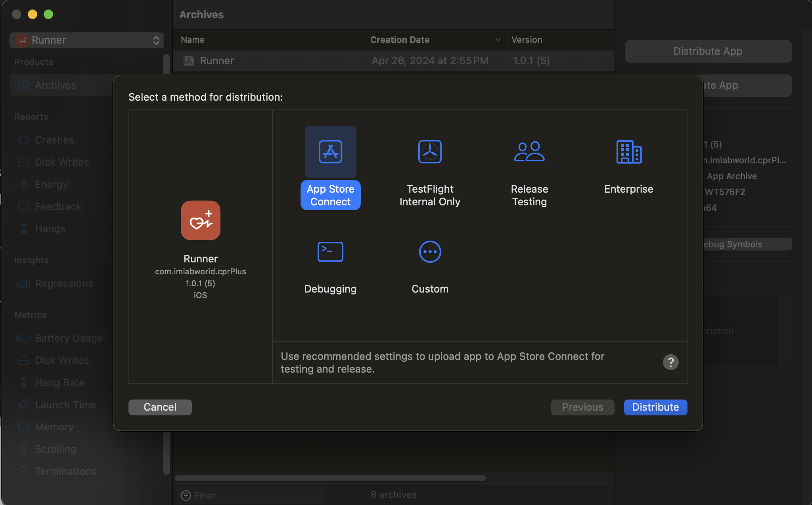View Terminations metrics
Image resolution: width=812 pixels, height=505 pixels.
tap(66, 471)
